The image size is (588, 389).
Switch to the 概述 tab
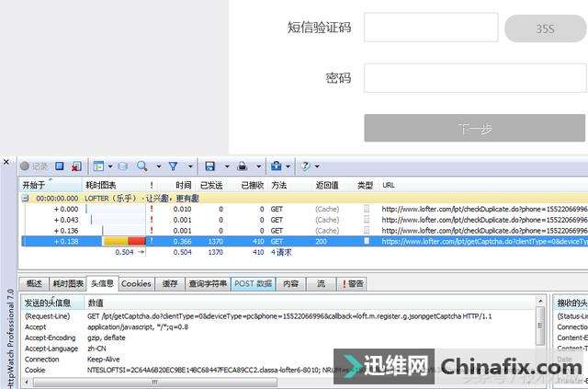point(34,283)
